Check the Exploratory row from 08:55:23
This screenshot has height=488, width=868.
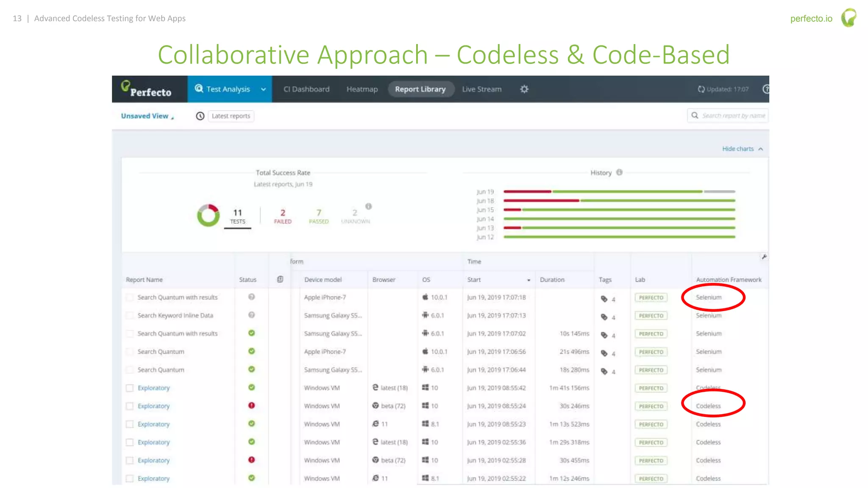coord(130,424)
